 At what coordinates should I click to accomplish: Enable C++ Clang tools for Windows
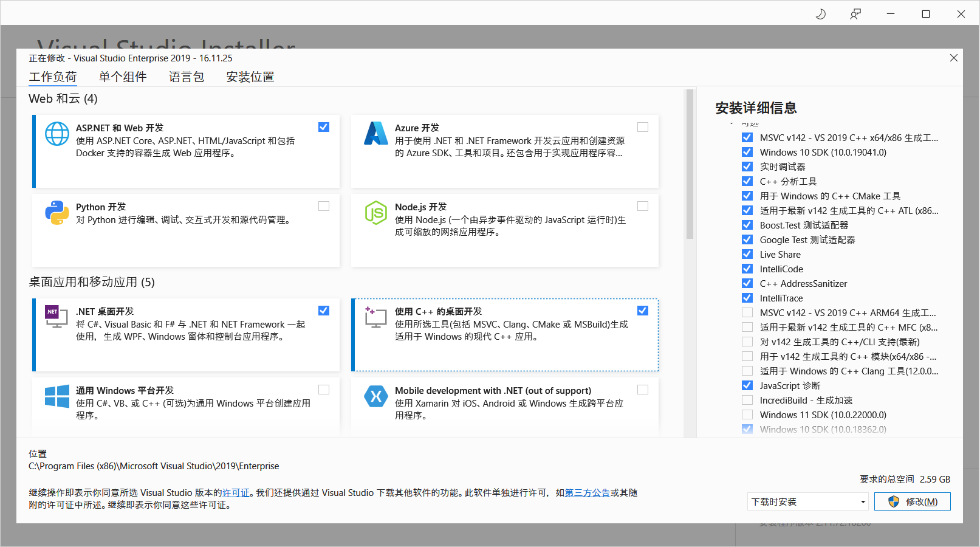[747, 371]
